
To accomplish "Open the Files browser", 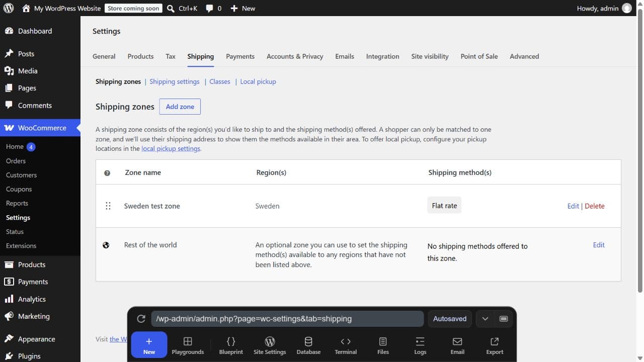I will [383, 346].
